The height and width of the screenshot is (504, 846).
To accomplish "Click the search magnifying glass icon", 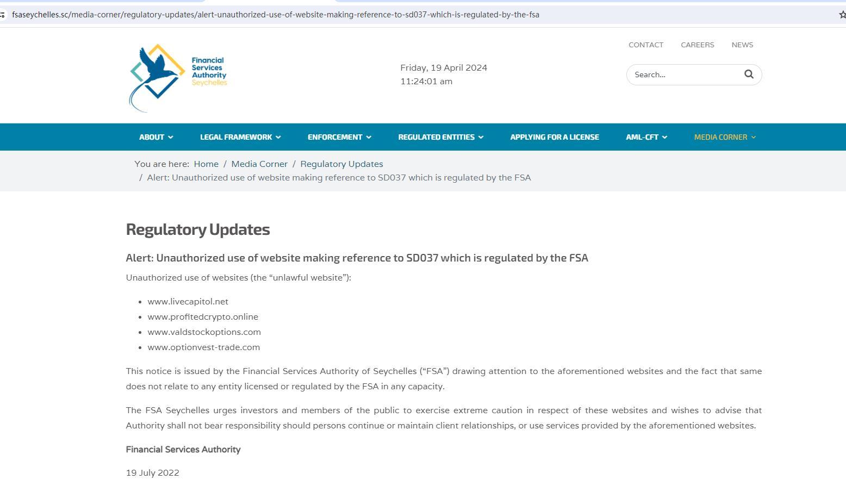I will [749, 74].
